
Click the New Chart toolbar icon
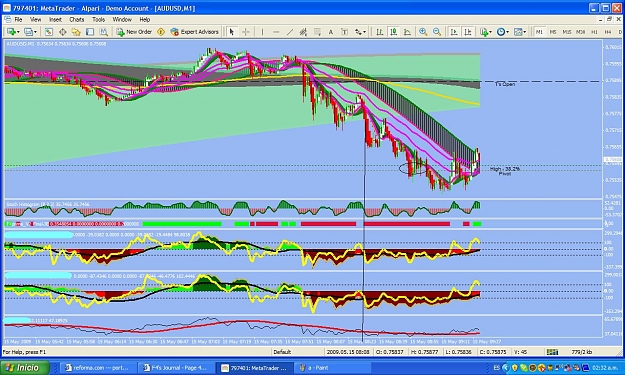[11, 32]
